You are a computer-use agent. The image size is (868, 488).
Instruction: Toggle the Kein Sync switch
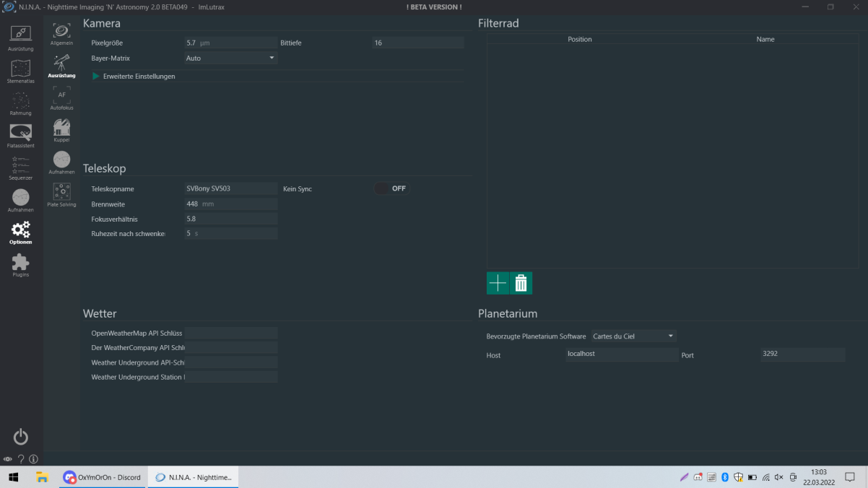[x=392, y=188]
